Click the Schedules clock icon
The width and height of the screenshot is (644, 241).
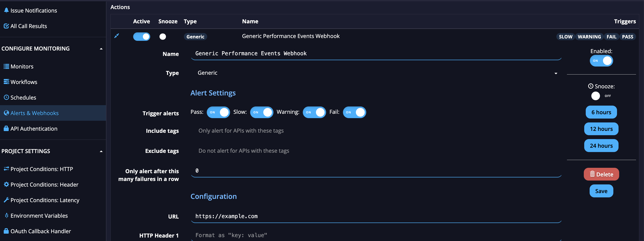click(x=6, y=97)
